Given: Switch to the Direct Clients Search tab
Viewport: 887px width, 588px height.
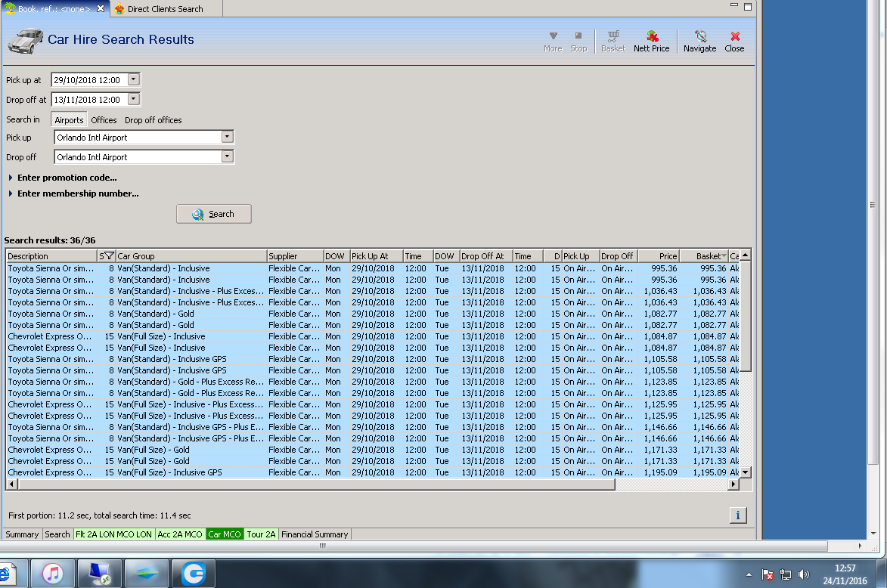Looking at the screenshot, I should tap(165, 8).
